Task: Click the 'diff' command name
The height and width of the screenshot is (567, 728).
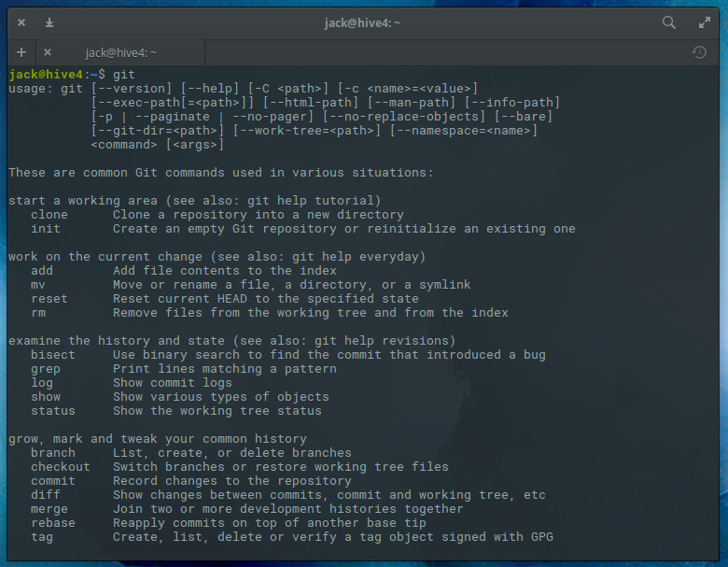Action: [46, 494]
